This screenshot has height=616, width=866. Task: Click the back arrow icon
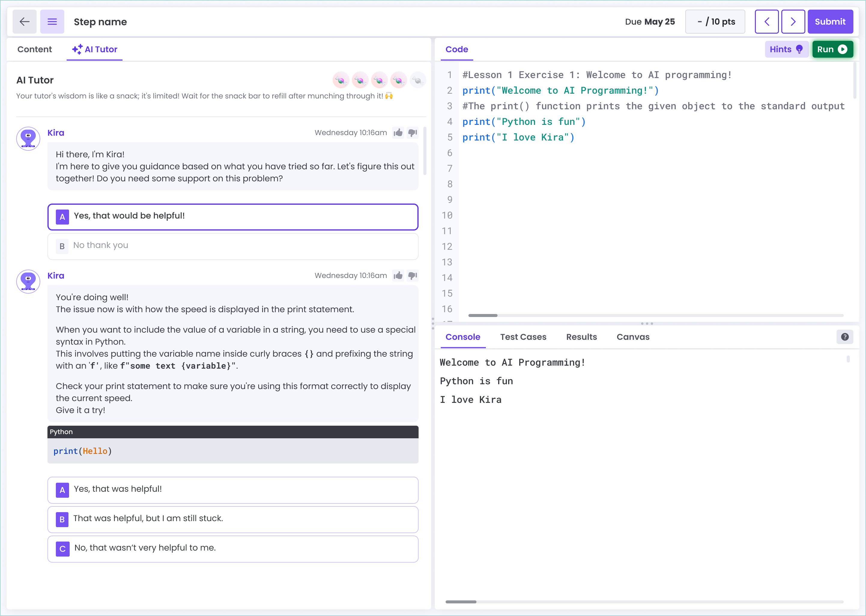pos(25,22)
